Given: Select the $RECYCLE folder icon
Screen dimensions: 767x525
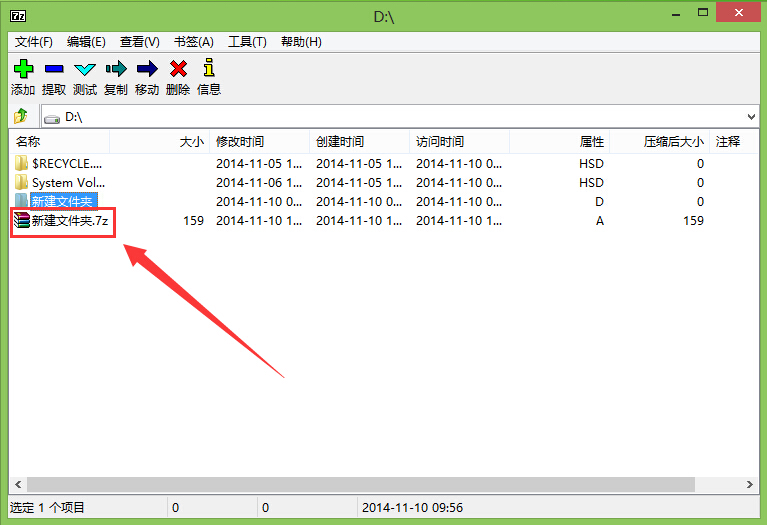Looking at the screenshot, I should (21, 163).
